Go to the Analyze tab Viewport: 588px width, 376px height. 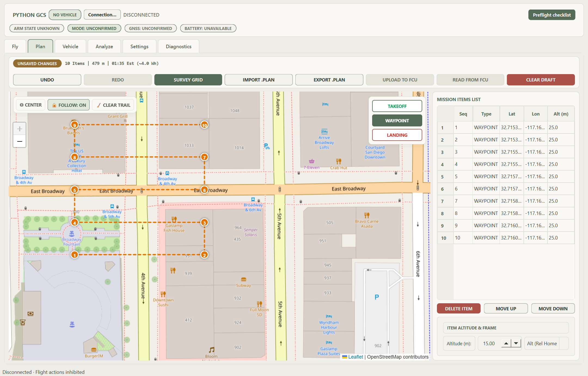click(x=104, y=46)
